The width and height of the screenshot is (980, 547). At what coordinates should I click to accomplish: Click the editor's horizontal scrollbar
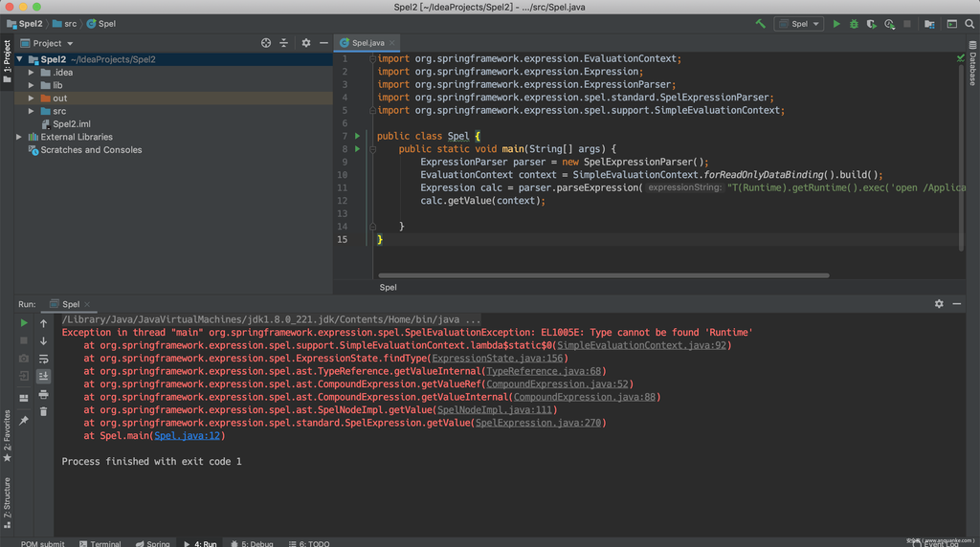pyautogui.click(x=603, y=275)
